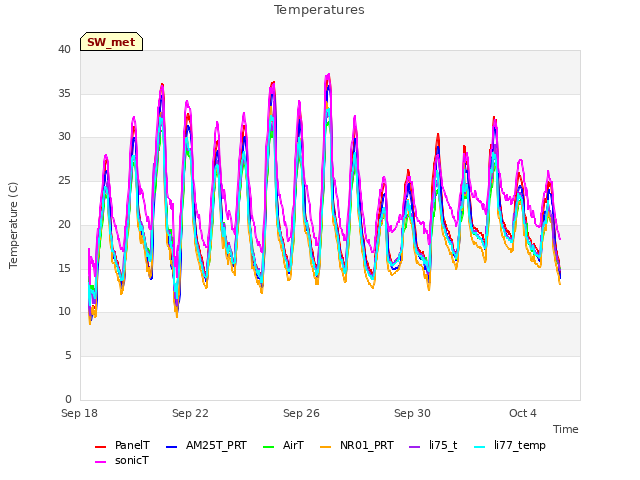Image resolution: width=640 pixels, height=480 pixels.
Task: Toggle AM25T_PRT series in legend
Action: (206, 445)
